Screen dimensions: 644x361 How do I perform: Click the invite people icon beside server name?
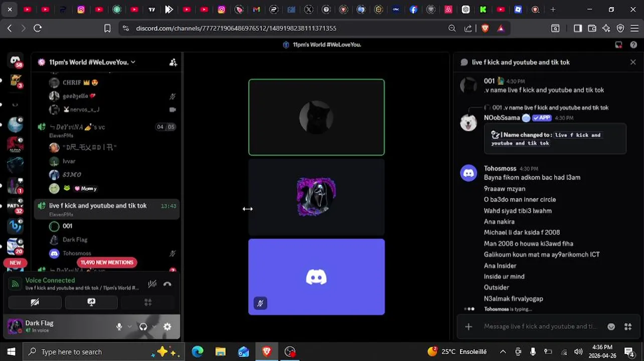click(173, 62)
